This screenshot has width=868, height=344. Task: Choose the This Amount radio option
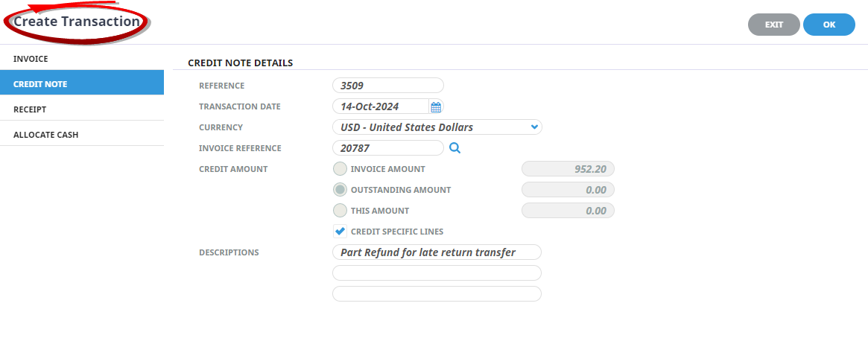pyautogui.click(x=340, y=211)
